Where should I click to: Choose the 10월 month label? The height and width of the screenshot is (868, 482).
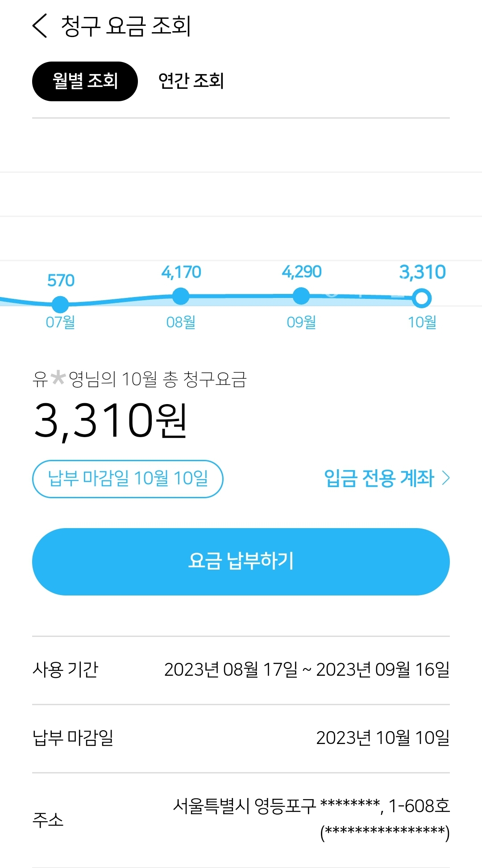(x=422, y=322)
